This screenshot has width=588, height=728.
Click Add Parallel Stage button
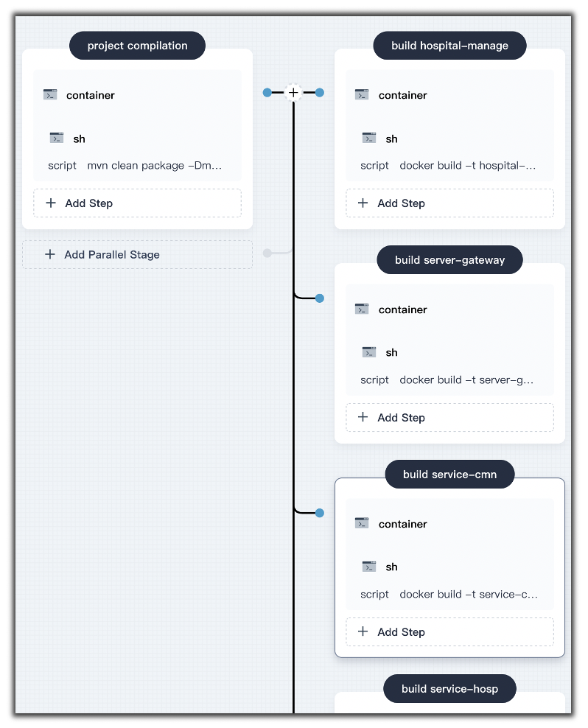(x=138, y=254)
